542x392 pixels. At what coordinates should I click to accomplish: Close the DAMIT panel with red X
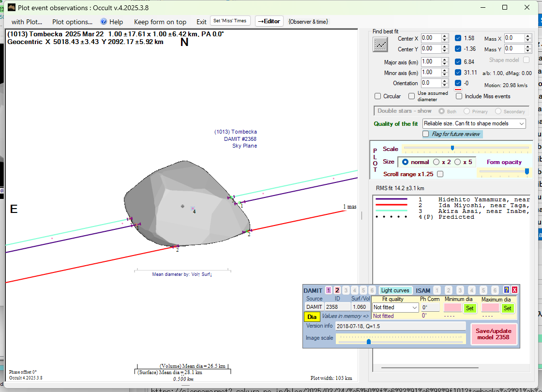(514, 290)
